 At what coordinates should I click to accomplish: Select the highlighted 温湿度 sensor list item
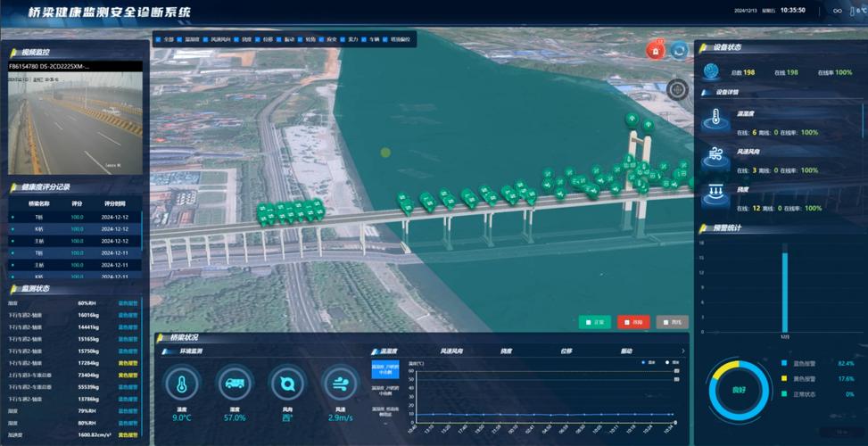coord(385,368)
